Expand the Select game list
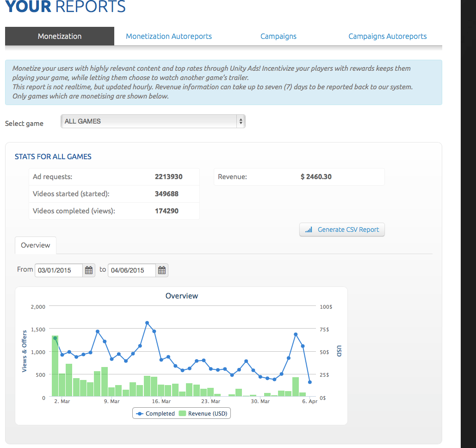The image size is (476, 448). [x=153, y=121]
